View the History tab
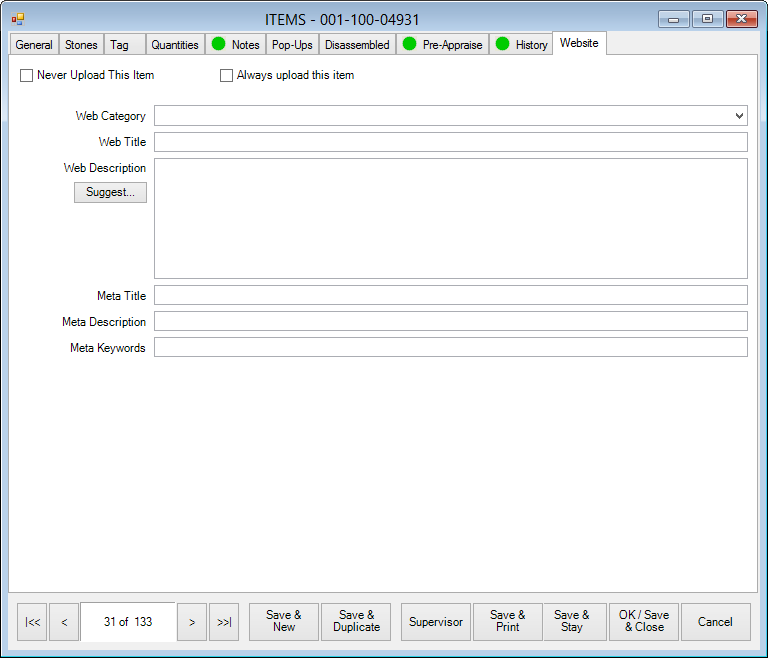Image resolution: width=768 pixels, height=658 pixels. (521, 44)
